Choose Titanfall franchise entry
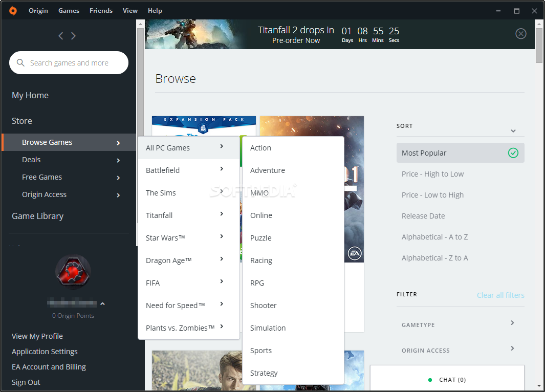Screen dimensions: 545x392 point(189,215)
